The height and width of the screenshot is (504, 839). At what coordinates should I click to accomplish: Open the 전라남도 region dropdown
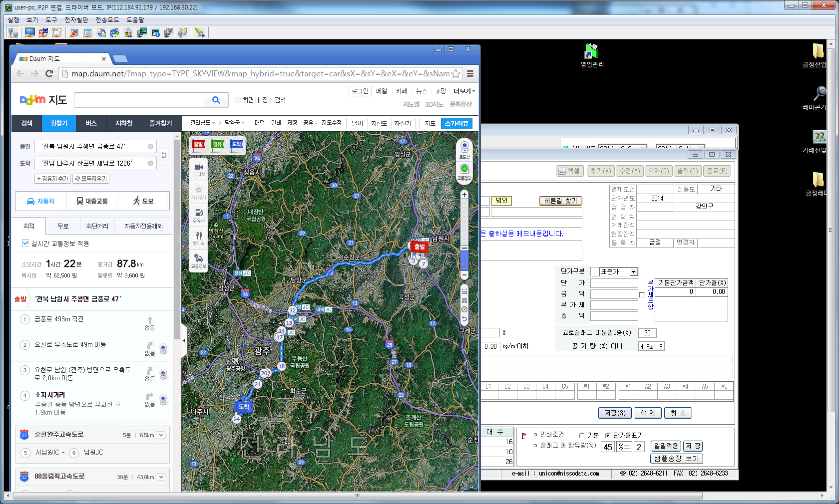tap(202, 123)
